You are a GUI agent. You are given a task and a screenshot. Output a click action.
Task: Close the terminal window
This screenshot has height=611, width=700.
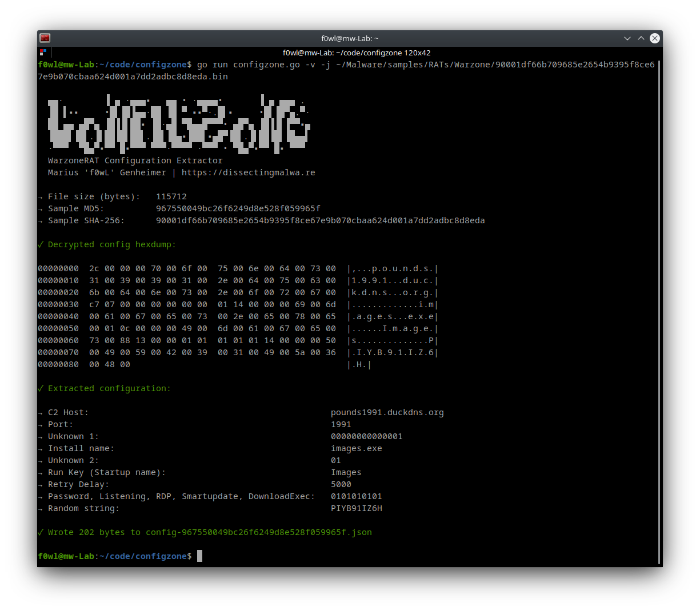point(655,38)
